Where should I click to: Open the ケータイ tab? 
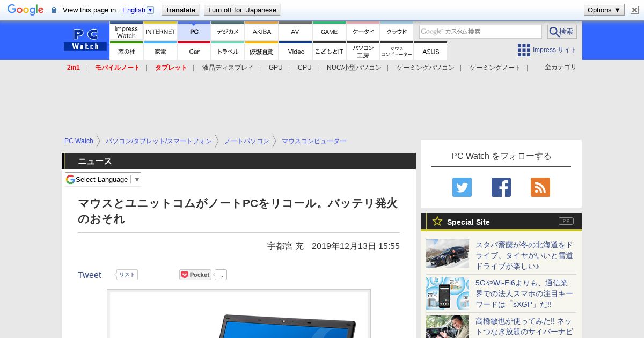tap(363, 32)
